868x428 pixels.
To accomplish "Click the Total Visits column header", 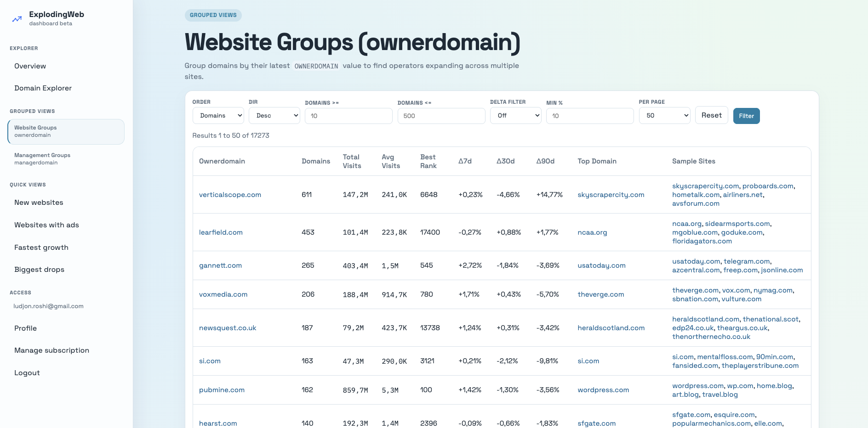I will pos(352,161).
